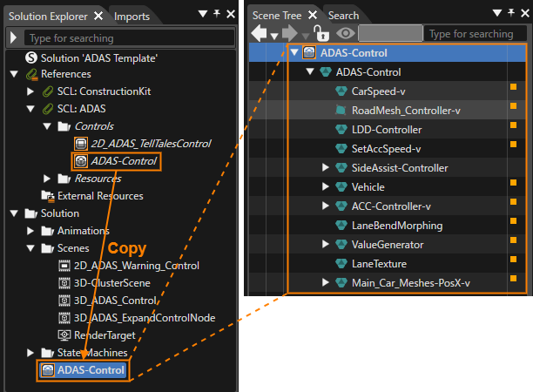The image size is (533, 392).
Task: Collapse the Controls folder
Action: (x=47, y=126)
